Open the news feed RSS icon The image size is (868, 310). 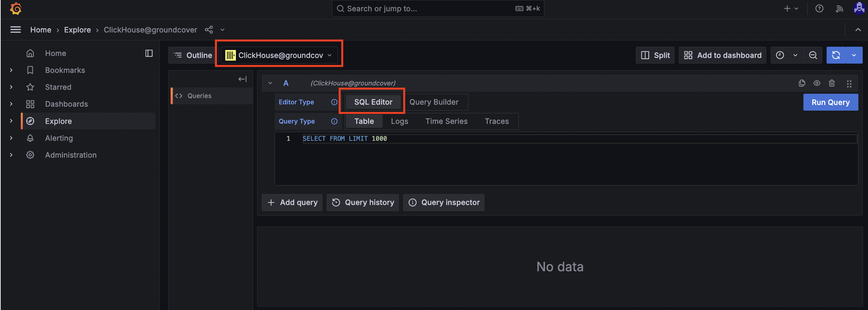tap(839, 9)
